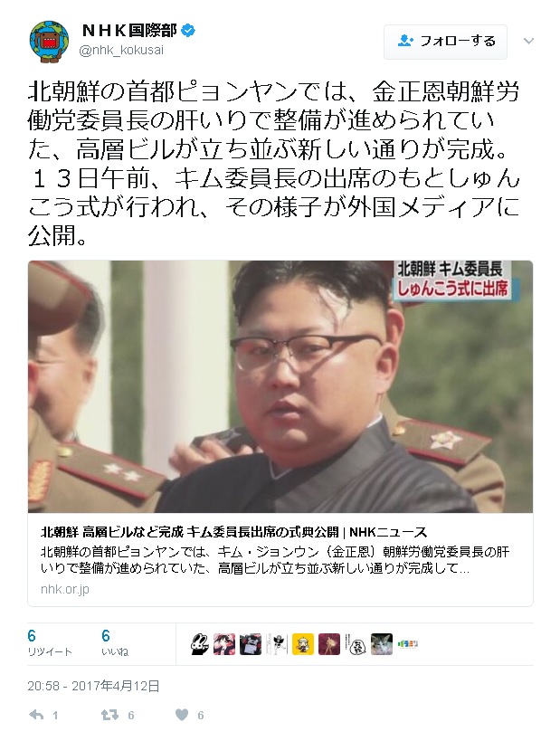View the 6 いいね likes list

[x=115, y=642]
